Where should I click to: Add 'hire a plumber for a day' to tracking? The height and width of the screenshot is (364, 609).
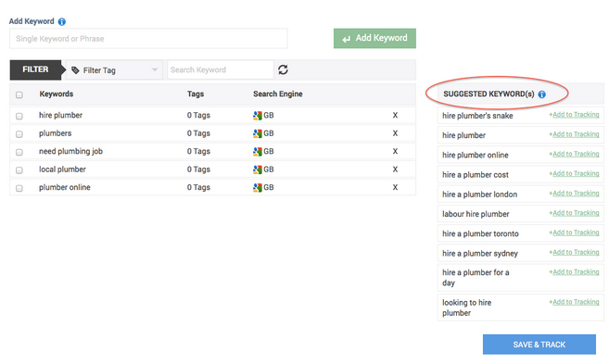click(x=574, y=271)
